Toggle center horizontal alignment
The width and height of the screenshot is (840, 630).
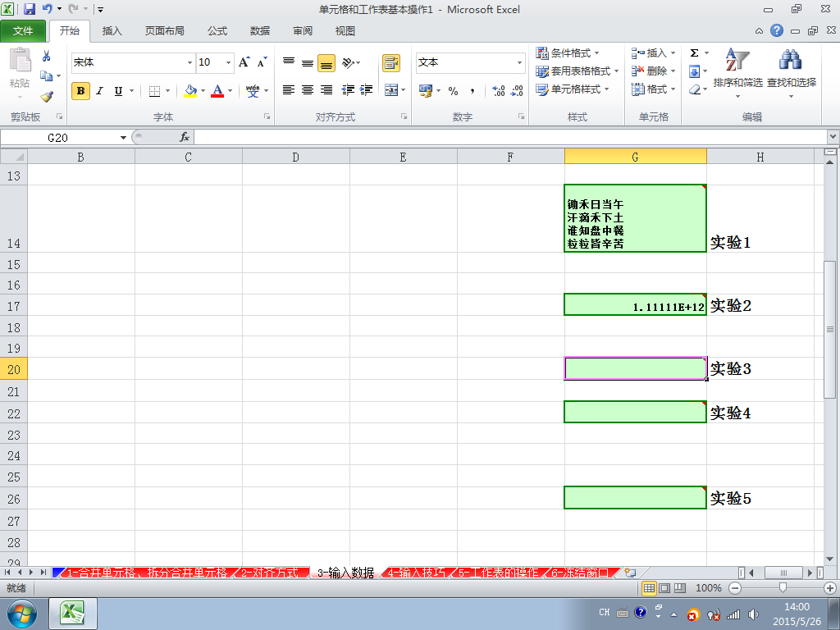(308, 90)
